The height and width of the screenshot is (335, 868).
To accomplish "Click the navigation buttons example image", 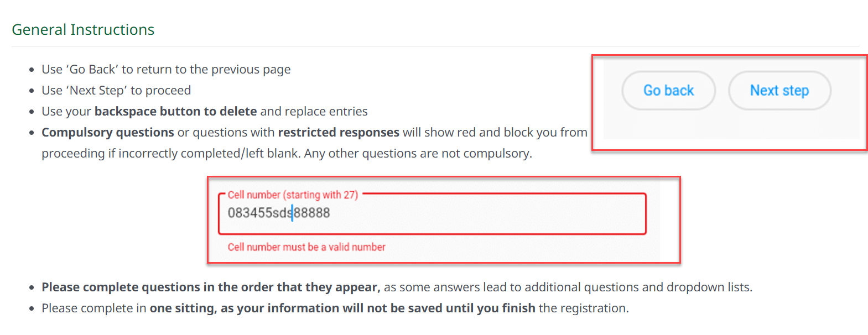I will coord(730,102).
